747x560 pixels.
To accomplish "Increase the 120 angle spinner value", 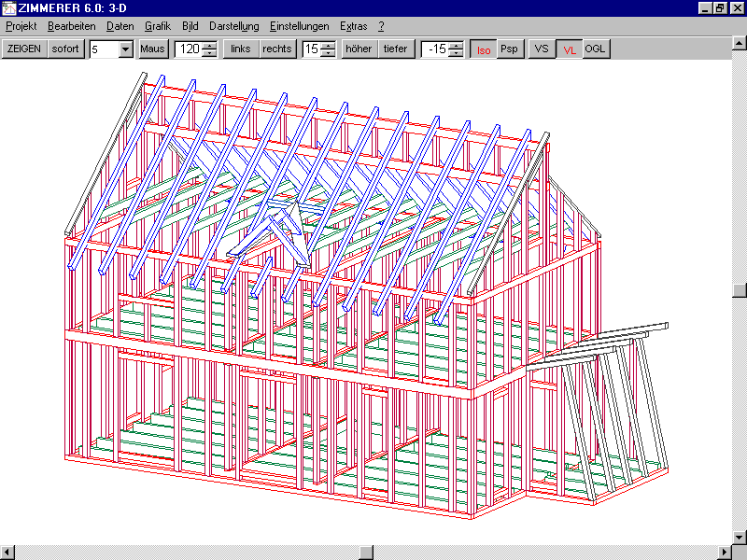I will (x=210, y=46).
